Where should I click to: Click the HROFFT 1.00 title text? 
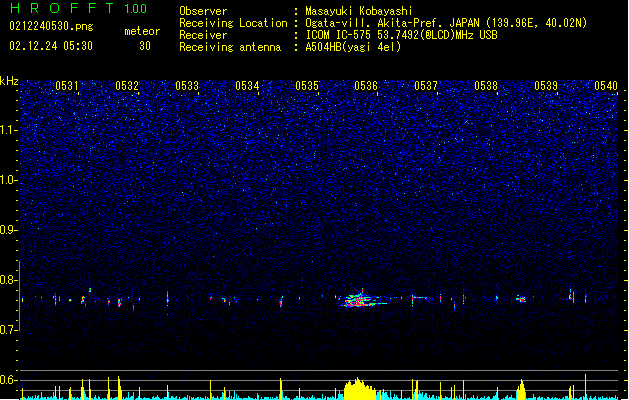coord(78,8)
